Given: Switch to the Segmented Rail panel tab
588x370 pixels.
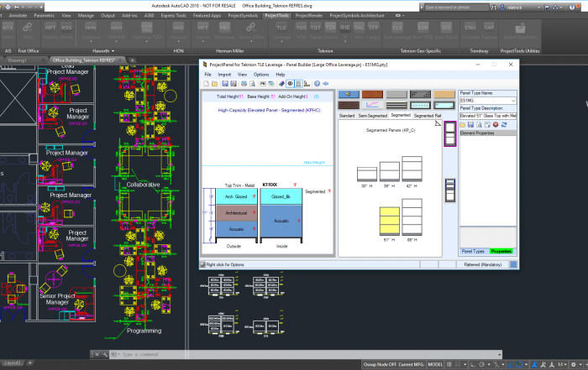Looking at the screenshot, I should [427, 116].
